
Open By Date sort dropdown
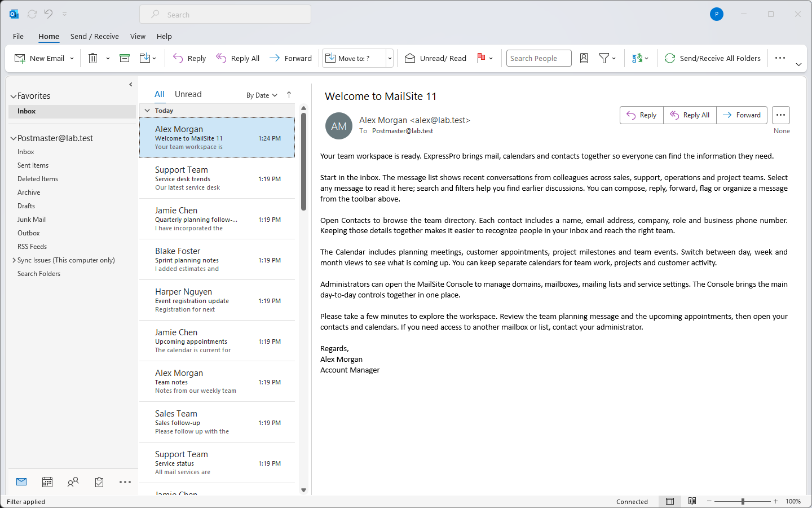click(262, 95)
